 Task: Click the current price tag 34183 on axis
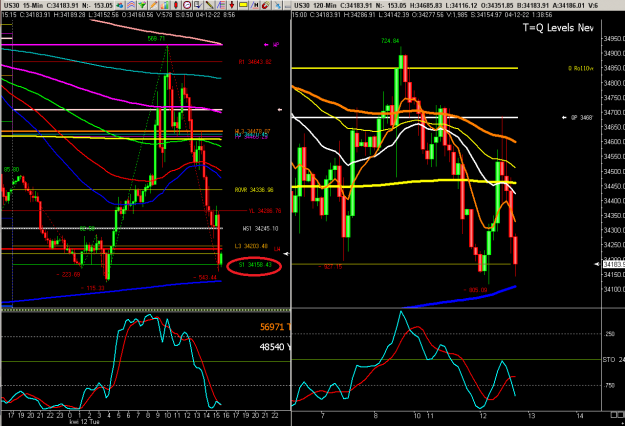coord(613,264)
